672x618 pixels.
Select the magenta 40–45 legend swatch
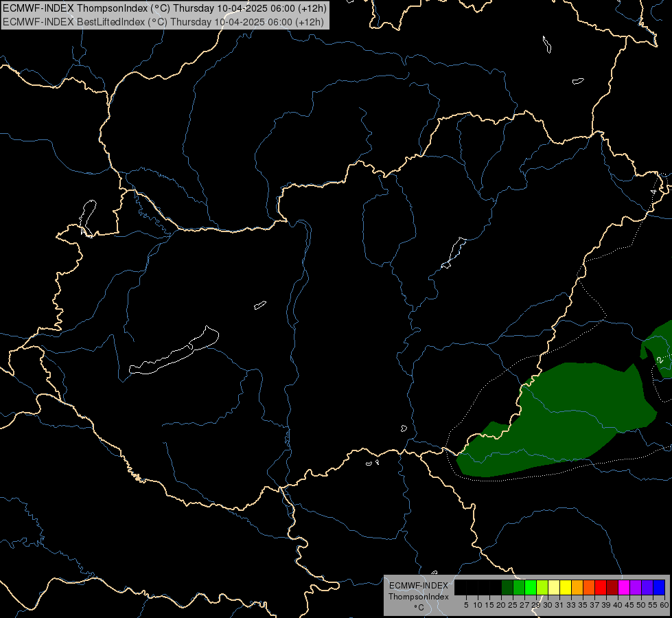coord(624,588)
